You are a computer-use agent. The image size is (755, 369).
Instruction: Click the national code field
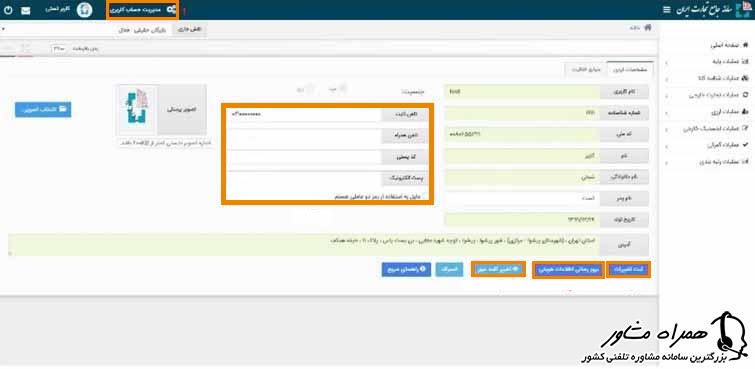(x=522, y=134)
